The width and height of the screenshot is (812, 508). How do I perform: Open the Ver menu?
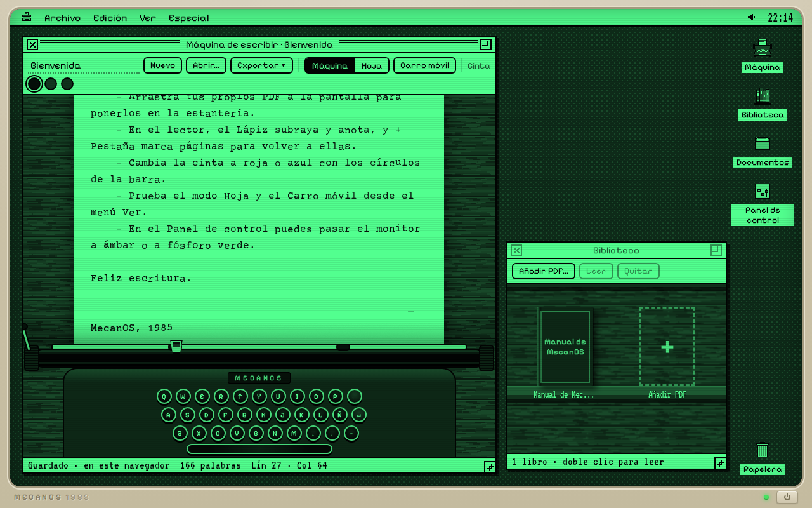[148, 18]
